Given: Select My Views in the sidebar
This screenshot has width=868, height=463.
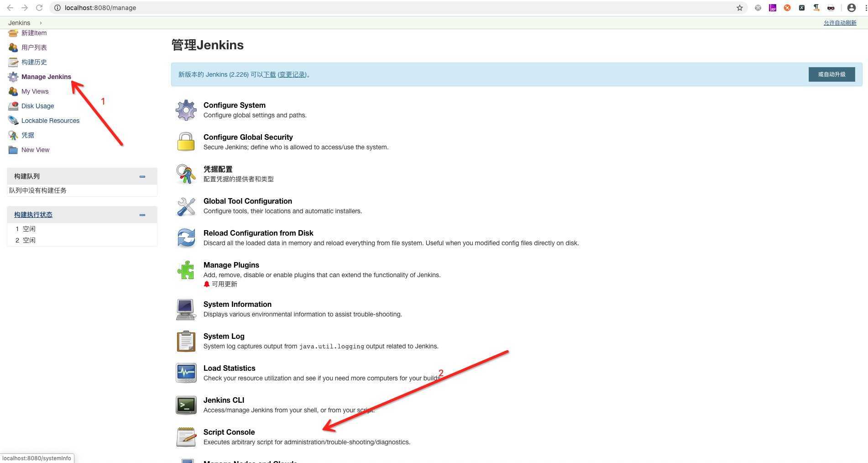Looking at the screenshot, I should click(x=35, y=91).
